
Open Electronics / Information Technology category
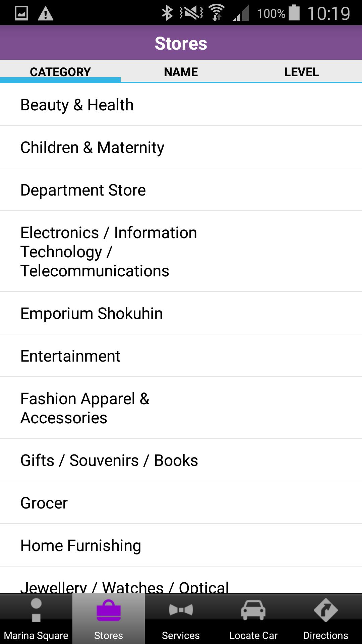109,252
